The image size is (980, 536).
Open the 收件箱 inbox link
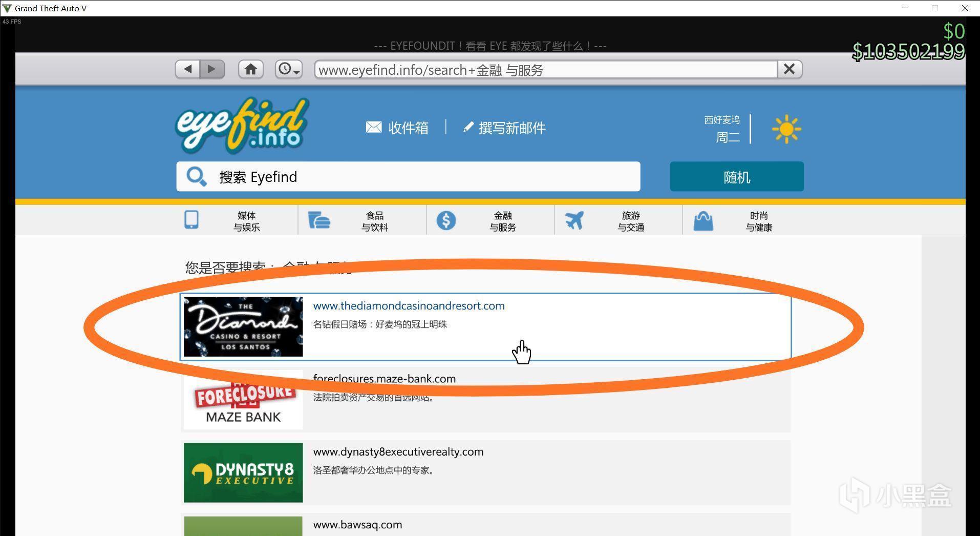pos(408,128)
